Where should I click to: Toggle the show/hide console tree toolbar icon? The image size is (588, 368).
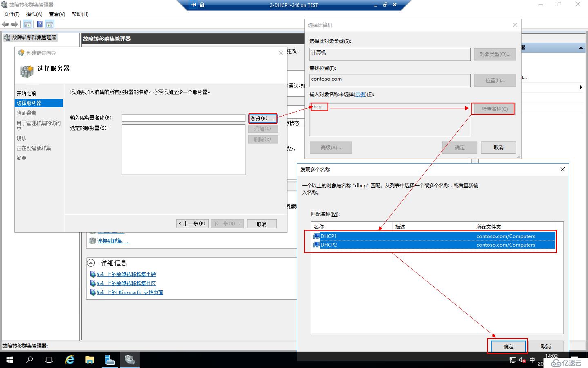click(x=28, y=25)
